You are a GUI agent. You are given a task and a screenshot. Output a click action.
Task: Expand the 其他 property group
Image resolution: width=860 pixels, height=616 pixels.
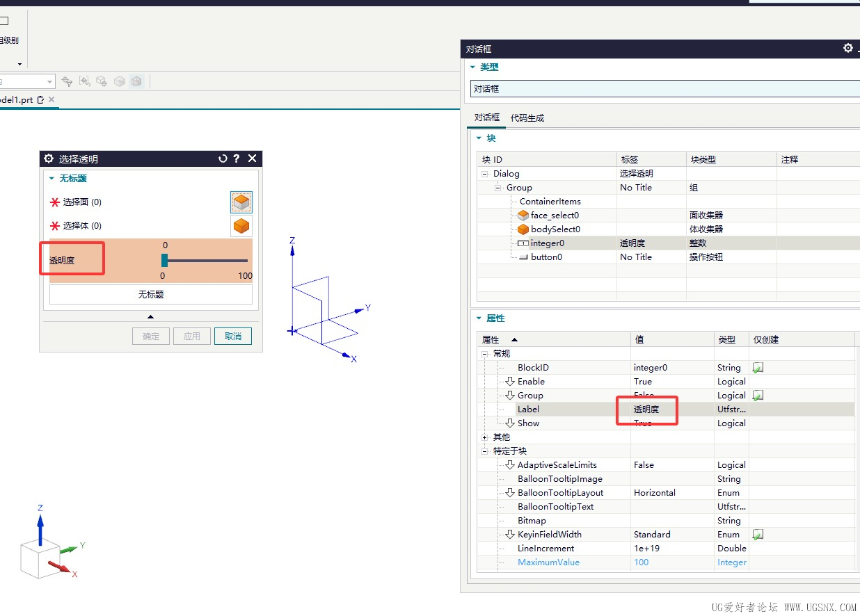[485, 437]
